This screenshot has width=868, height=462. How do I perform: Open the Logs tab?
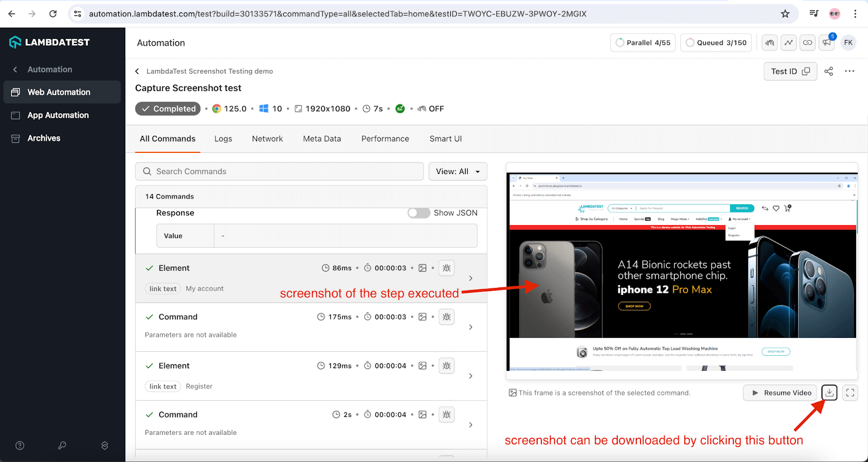pyautogui.click(x=223, y=139)
